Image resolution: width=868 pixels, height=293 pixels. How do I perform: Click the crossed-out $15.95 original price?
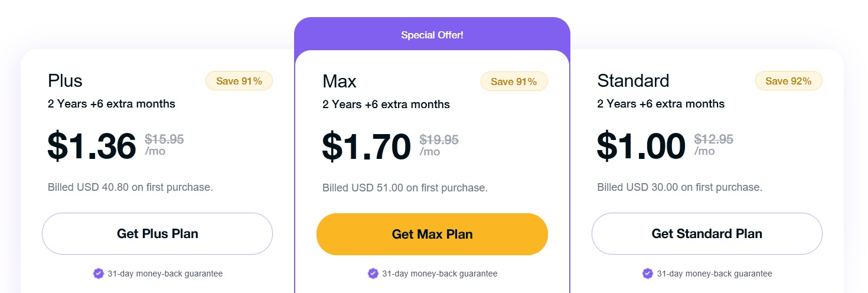[x=164, y=139]
